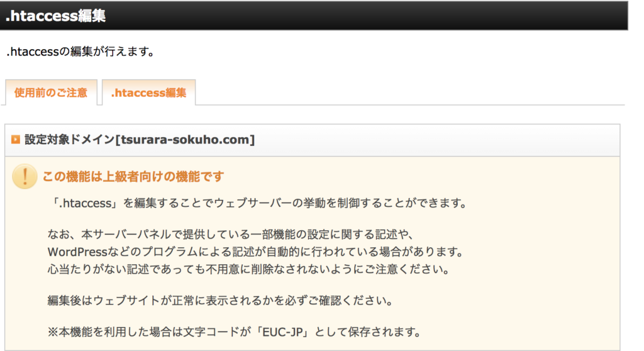Click the line about ウェブサーバーの挙動を制御
Viewport: 644px width, 351px height.
257,204
